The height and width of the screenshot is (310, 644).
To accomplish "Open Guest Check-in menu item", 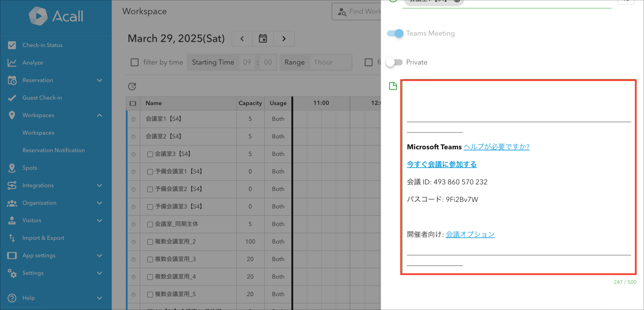I will [x=42, y=98].
